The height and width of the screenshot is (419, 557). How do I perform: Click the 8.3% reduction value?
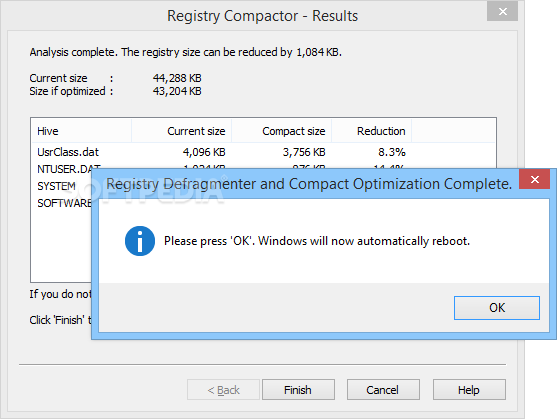click(391, 152)
